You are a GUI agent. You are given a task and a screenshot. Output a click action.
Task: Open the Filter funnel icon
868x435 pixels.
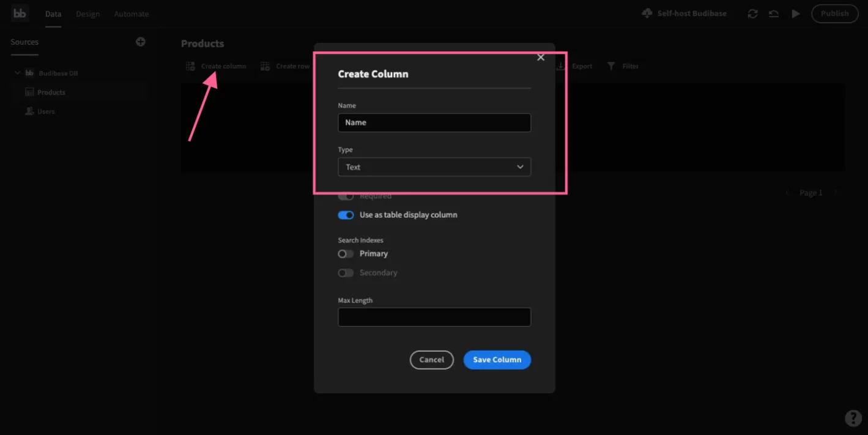tap(611, 66)
